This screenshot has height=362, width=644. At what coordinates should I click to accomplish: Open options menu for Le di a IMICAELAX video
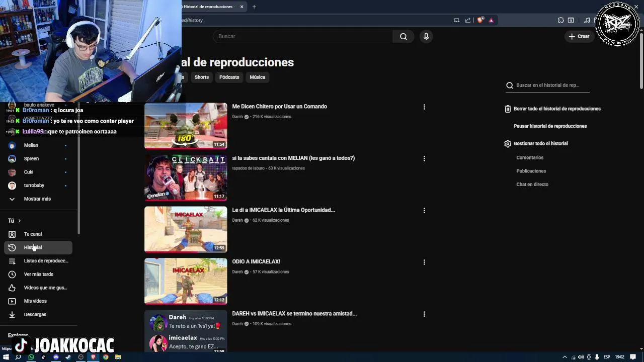[424, 211]
